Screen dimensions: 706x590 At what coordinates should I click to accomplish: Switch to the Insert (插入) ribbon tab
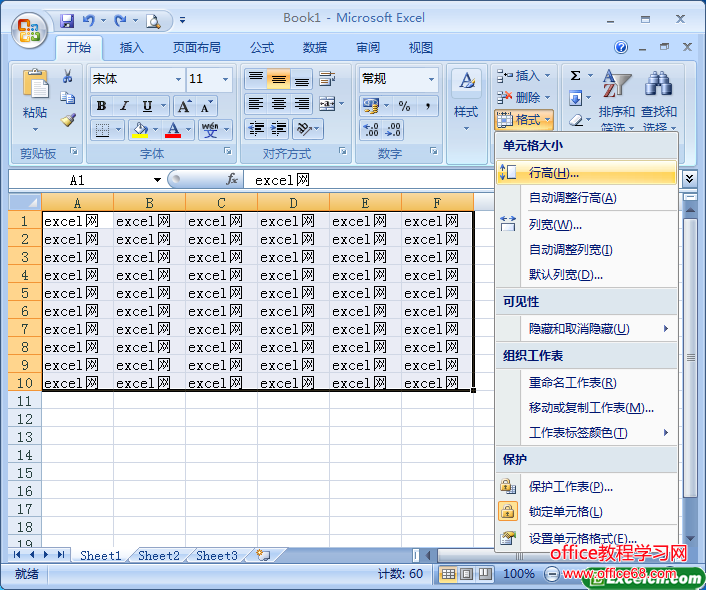(132, 47)
